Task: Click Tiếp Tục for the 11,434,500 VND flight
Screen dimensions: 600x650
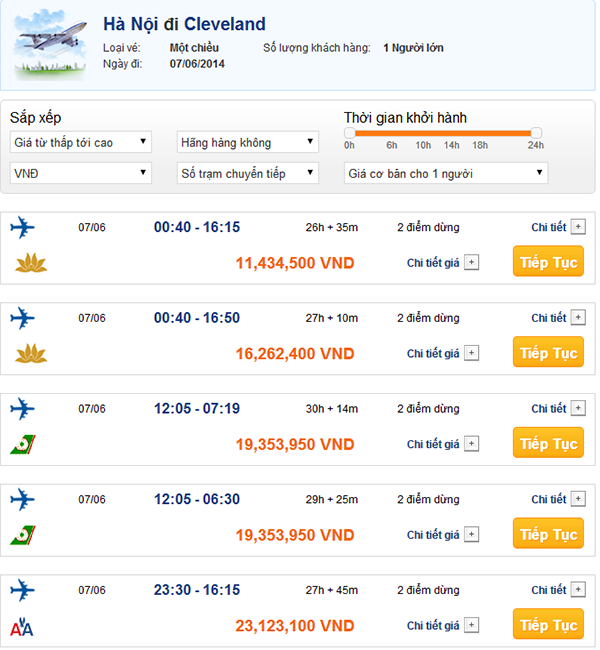Action: [x=548, y=262]
